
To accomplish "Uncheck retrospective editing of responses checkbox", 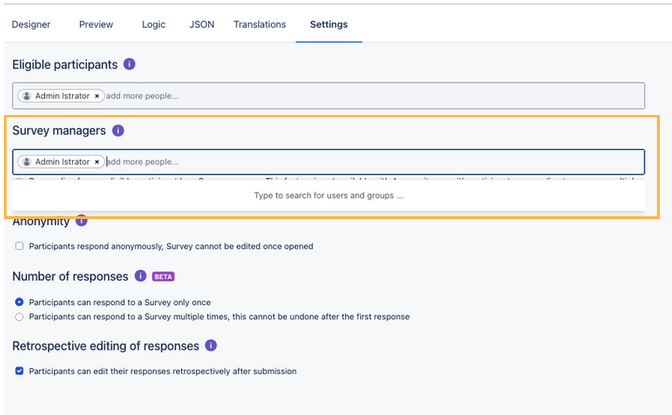I will click(20, 371).
